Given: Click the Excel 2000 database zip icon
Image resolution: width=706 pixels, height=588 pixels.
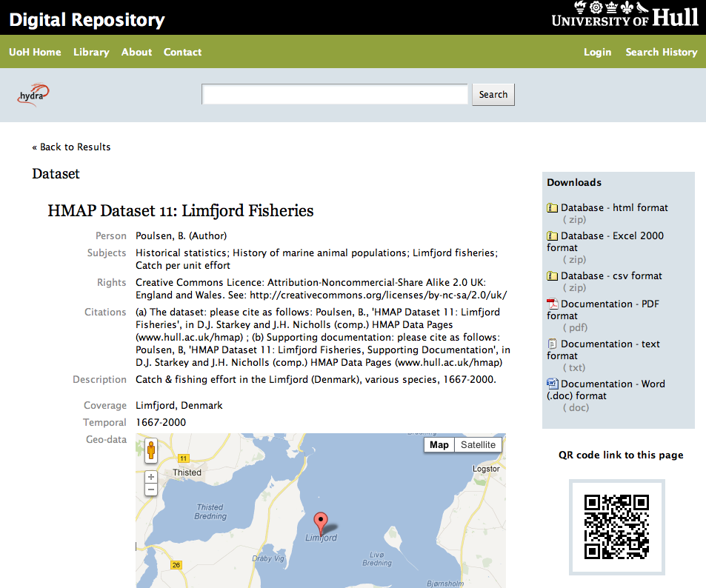Looking at the screenshot, I should pos(552,236).
